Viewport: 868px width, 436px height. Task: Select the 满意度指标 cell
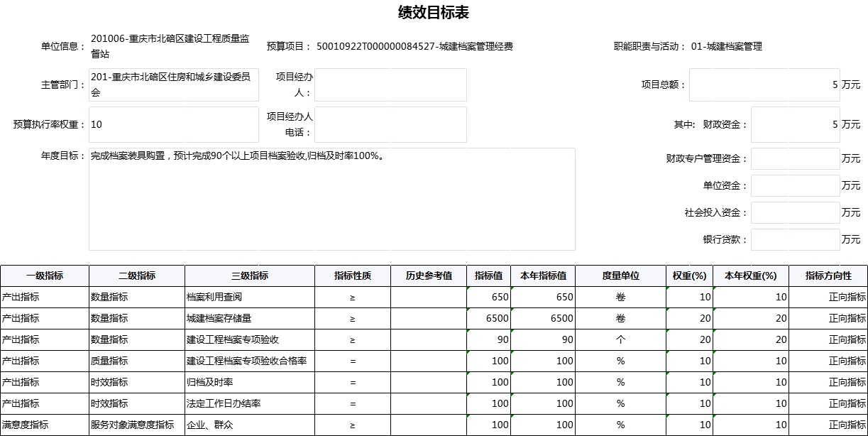coord(45,425)
